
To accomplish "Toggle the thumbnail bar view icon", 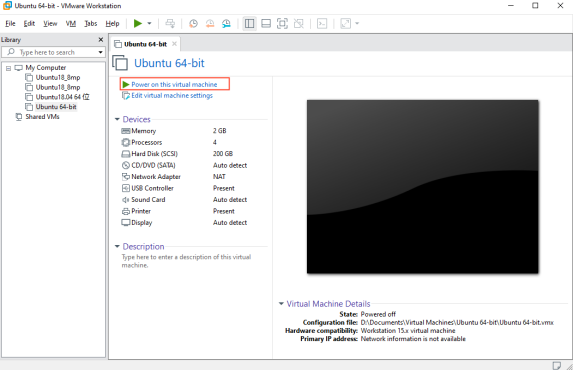I will [266, 24].
